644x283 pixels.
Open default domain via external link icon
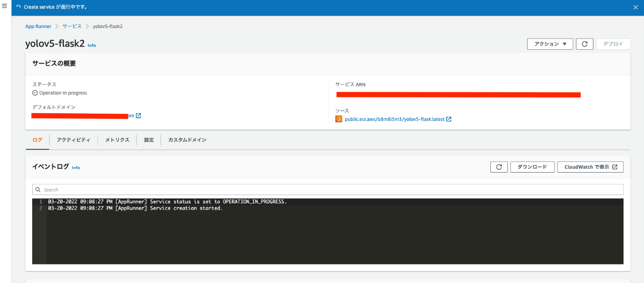coord(138,116)
